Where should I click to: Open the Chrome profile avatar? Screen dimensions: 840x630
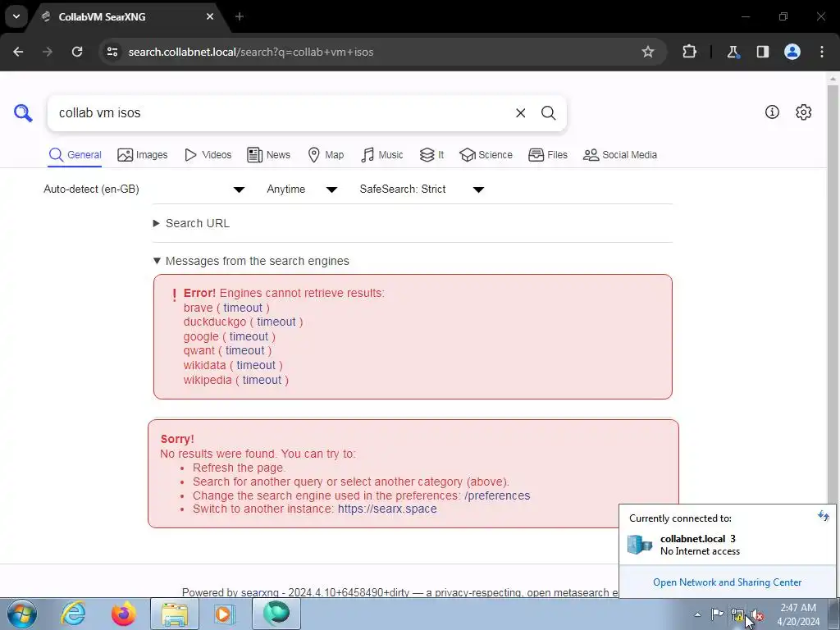[x=792, y=52]
